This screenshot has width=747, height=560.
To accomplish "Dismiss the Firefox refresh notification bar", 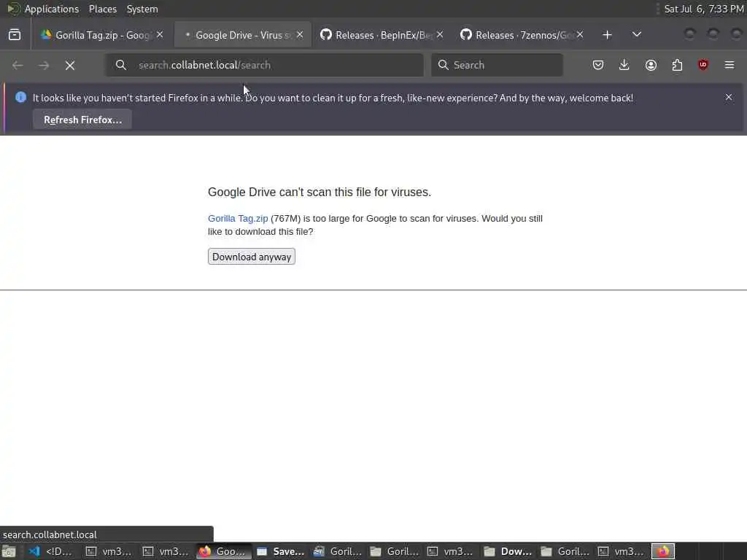I will tap(729, 97).
